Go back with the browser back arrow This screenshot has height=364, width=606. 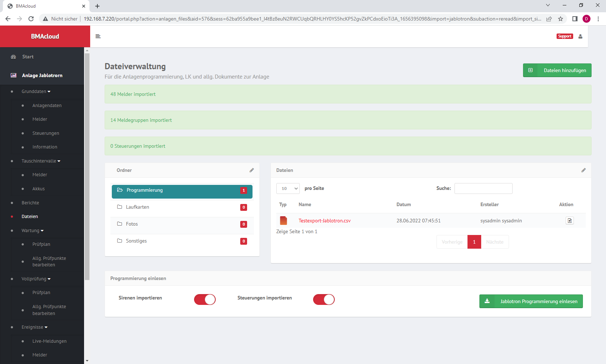pos(8,19)
